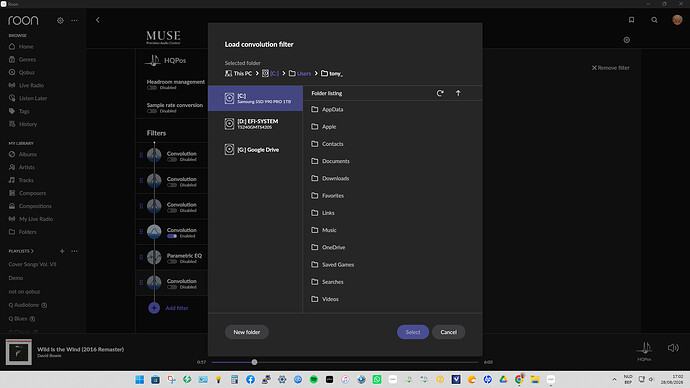The image size is (690, 388).
Task: Select the G: Google Drive
Action: point(255,150)
